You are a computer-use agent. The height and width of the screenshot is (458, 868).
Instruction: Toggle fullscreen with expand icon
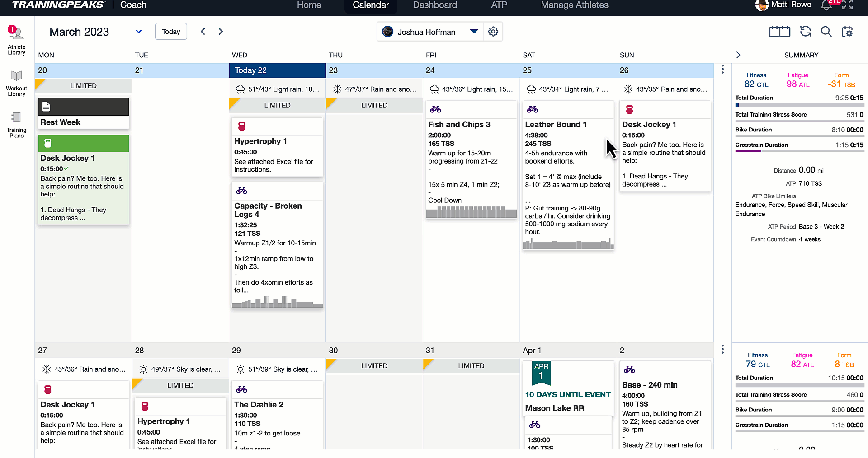tap(848, 5)
